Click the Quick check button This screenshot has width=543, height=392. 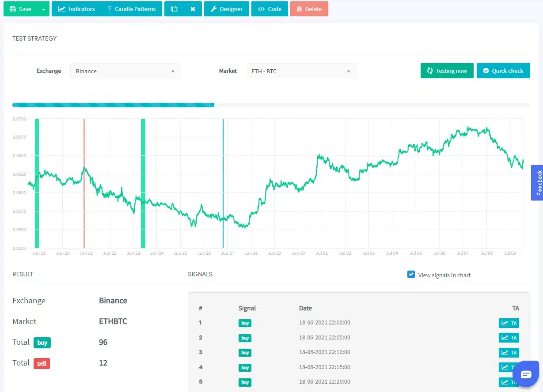tap(503, 71)
